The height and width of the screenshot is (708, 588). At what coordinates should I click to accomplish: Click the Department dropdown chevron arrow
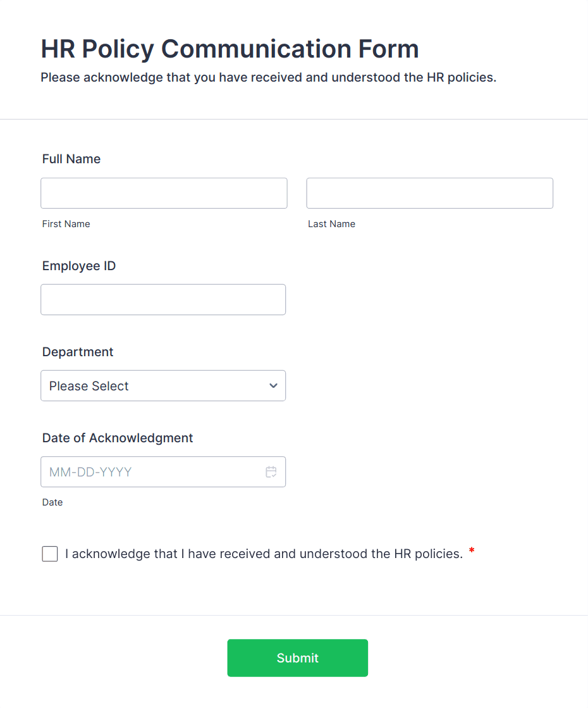click(x=273, y=386)
